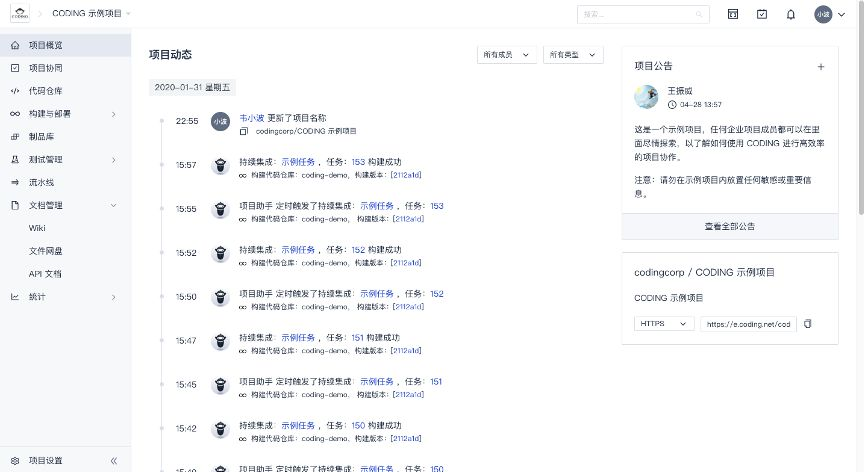Click the page vertical scrollbar

[x=861, y=110]
